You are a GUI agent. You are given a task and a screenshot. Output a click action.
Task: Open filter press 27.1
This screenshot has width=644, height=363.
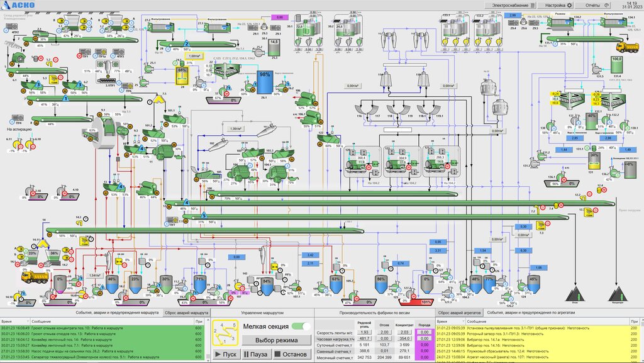pyautogui.click(x=217, y=28)
